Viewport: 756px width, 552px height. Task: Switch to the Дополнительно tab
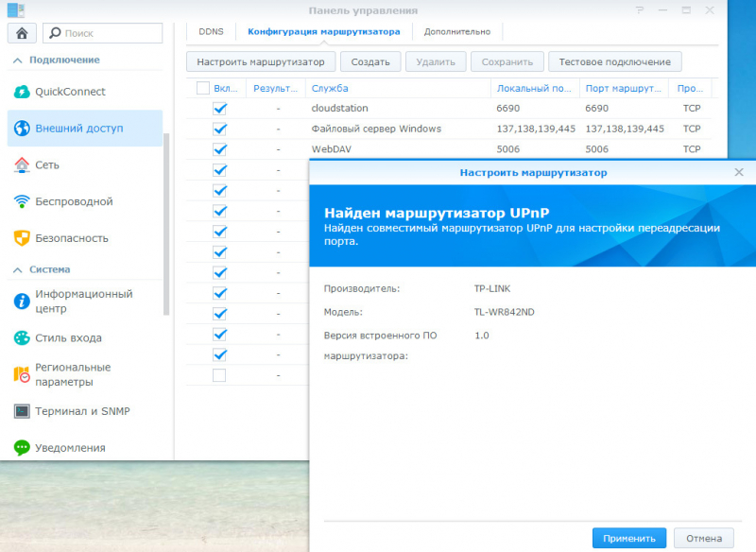pyautogui.click(x=456, y=31)
